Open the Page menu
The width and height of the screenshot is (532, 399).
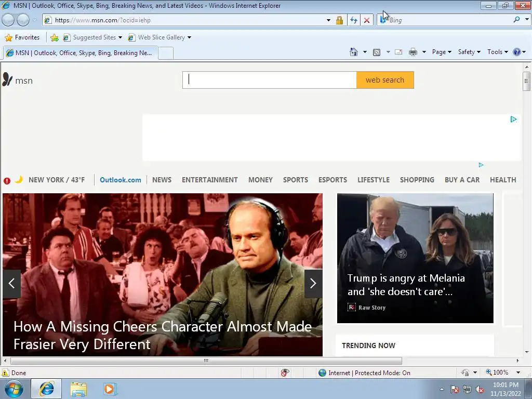point(442,52)
